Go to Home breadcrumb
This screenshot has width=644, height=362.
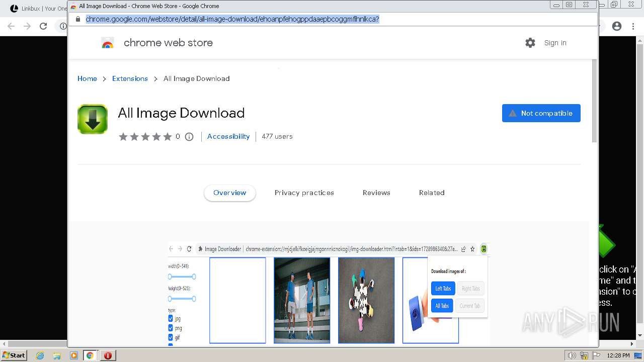(87, 78)
